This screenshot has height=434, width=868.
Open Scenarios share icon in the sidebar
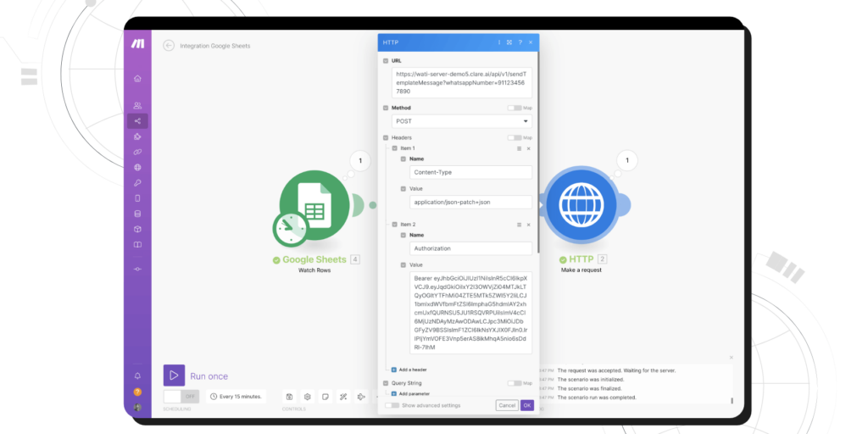tap(137, 120)
